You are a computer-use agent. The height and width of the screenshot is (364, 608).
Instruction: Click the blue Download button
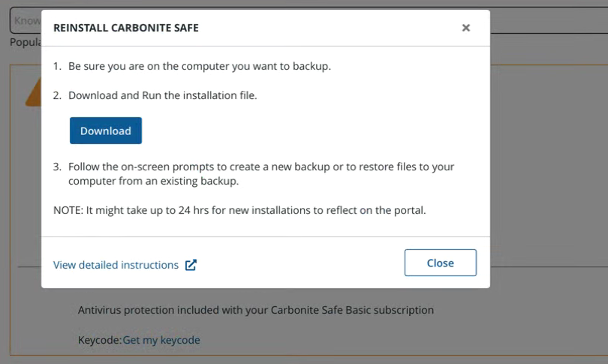click(106, 131)
